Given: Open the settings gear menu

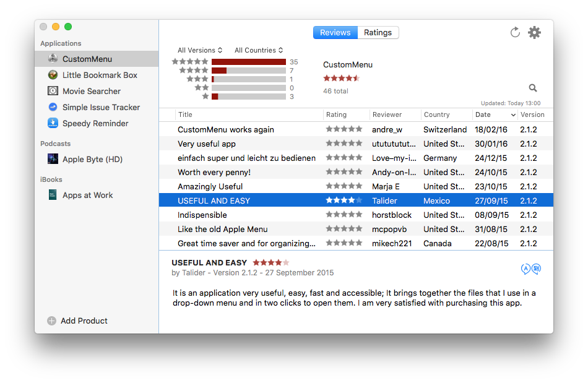Looking at the screenshot, I should pyautogui.click(x=534, y=33).
